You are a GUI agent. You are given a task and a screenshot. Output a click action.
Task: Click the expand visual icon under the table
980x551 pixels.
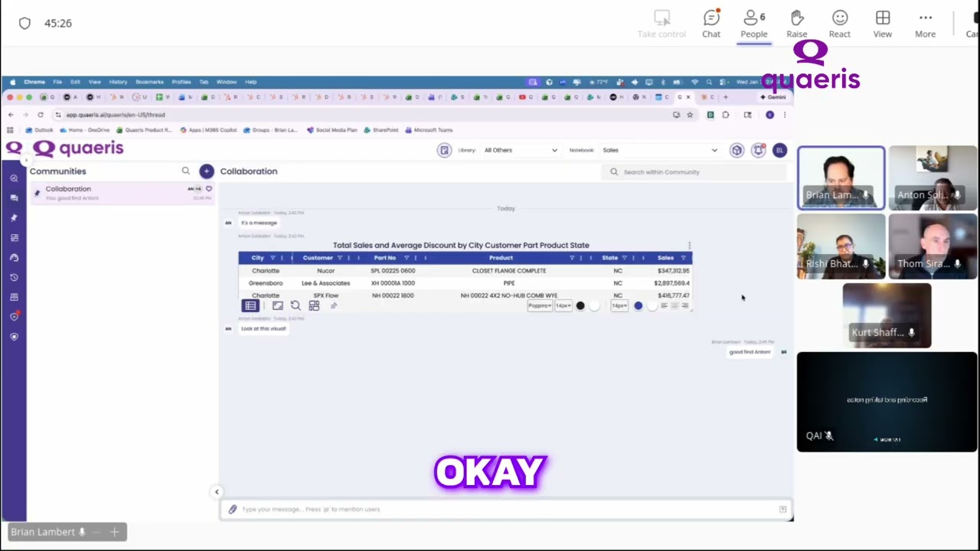tap(277, 305)
